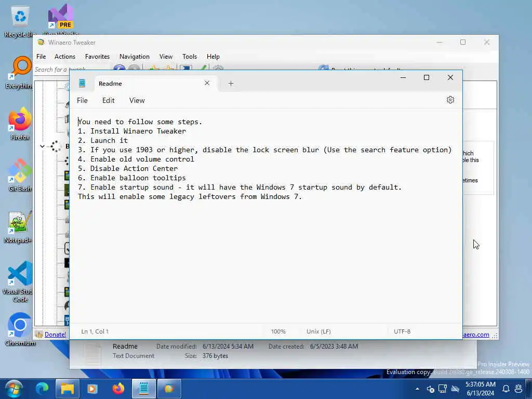The width and height of the screenshot is (532, 399).
Task: Open Winaero Tweaker Actions menu
Action: (65, 56)
